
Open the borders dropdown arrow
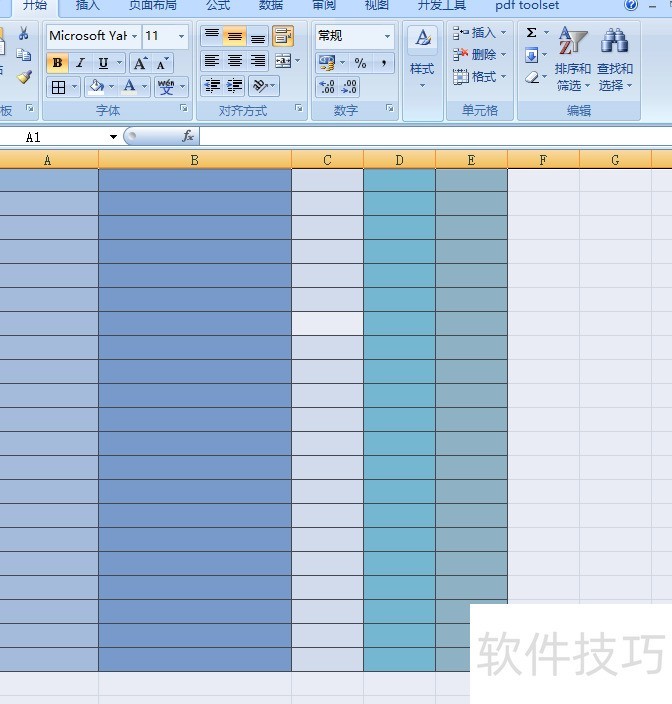click(x=75, y=87)
